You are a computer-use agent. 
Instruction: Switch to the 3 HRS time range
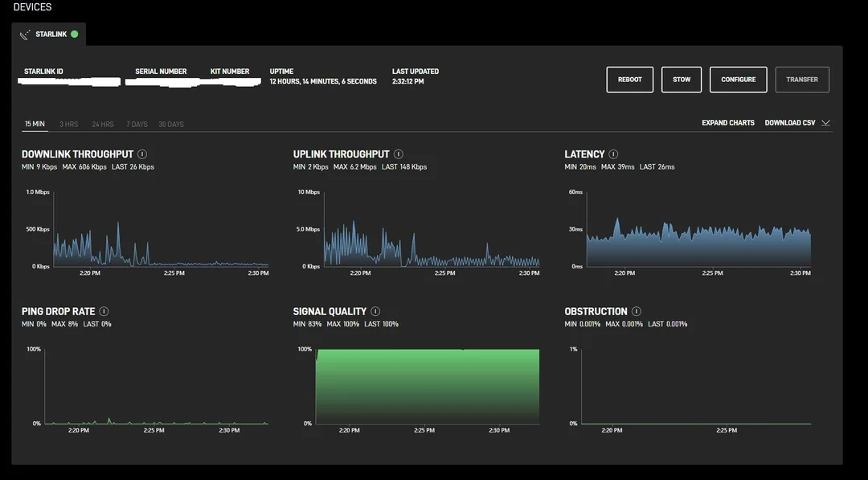click(x=68, y=125)
